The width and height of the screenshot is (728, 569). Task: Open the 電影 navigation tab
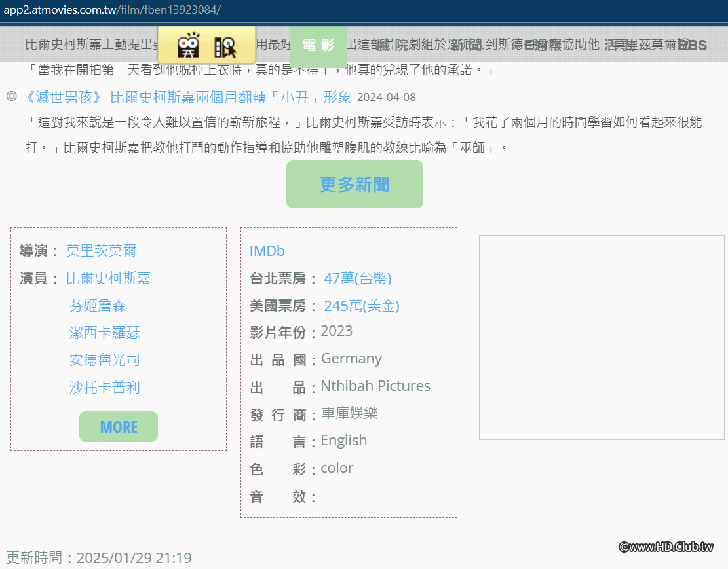pos(318,45)
